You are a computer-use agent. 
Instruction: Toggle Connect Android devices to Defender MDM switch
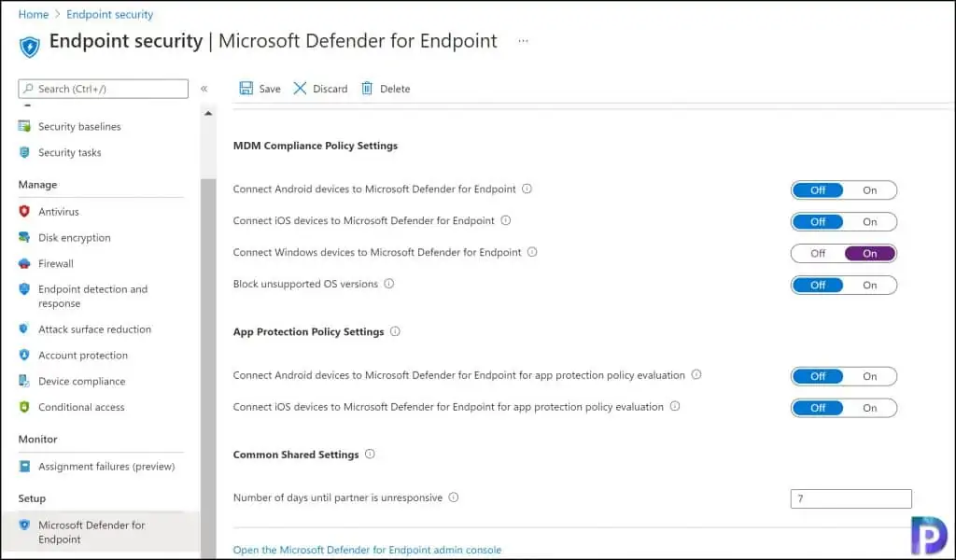[844, 190]
